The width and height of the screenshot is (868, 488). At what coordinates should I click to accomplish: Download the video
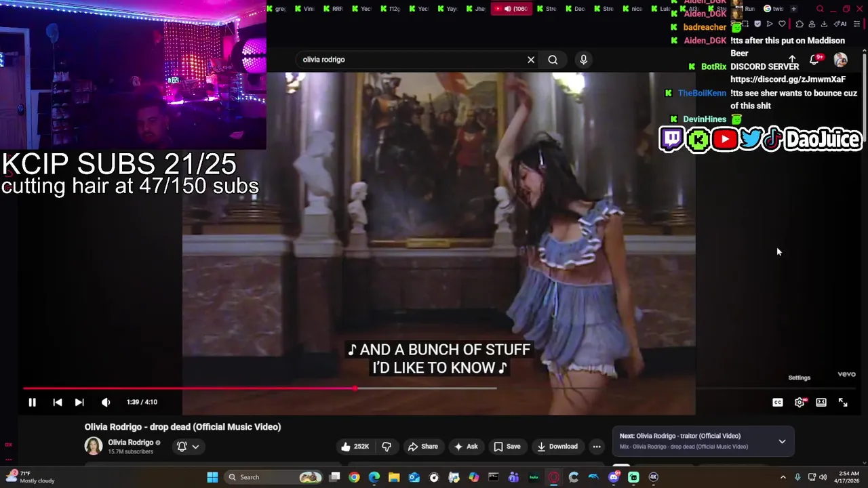tap(557, 446)
